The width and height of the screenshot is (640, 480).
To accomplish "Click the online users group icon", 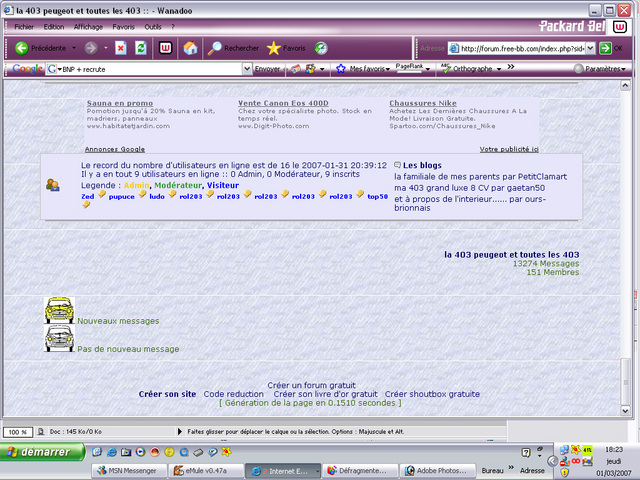I will [x=53, y=184].
